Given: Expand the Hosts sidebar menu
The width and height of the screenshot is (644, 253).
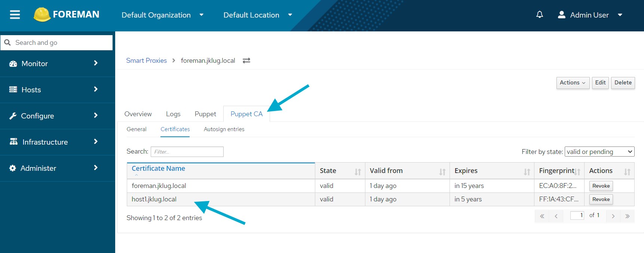Looking at the screenshot, I should coord(54,90).
